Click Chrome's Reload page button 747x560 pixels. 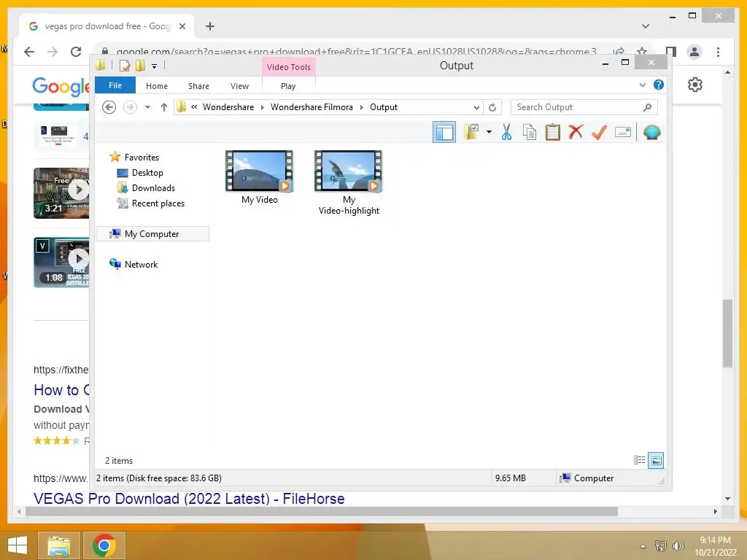[76, 52]
